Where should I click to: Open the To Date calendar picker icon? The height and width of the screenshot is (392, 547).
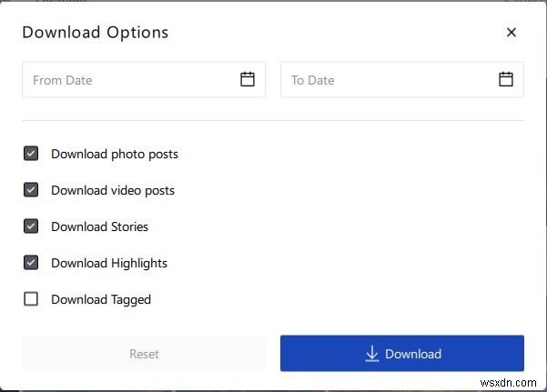click(506, 79)
